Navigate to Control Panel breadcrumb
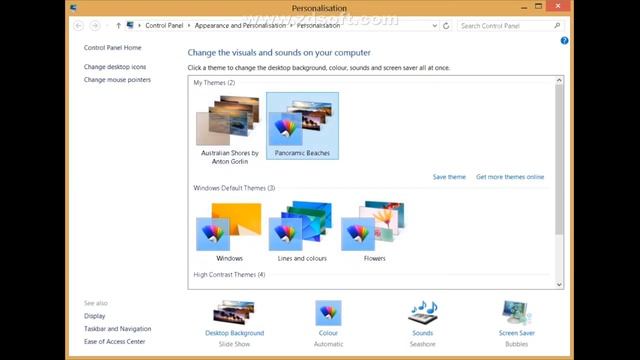The height and width of the screenshot is (360, 640). tap(164, 26)
